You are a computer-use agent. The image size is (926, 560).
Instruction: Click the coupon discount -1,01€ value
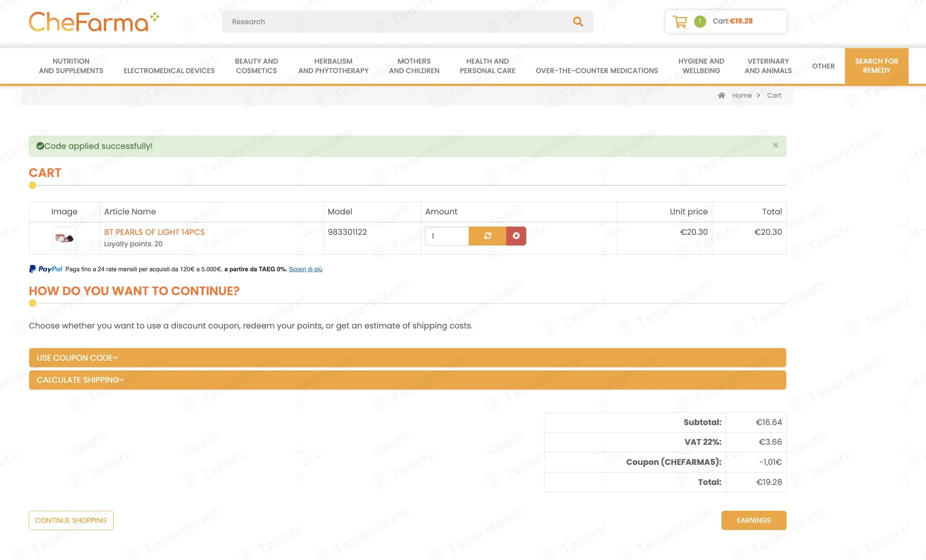point(770,462)
